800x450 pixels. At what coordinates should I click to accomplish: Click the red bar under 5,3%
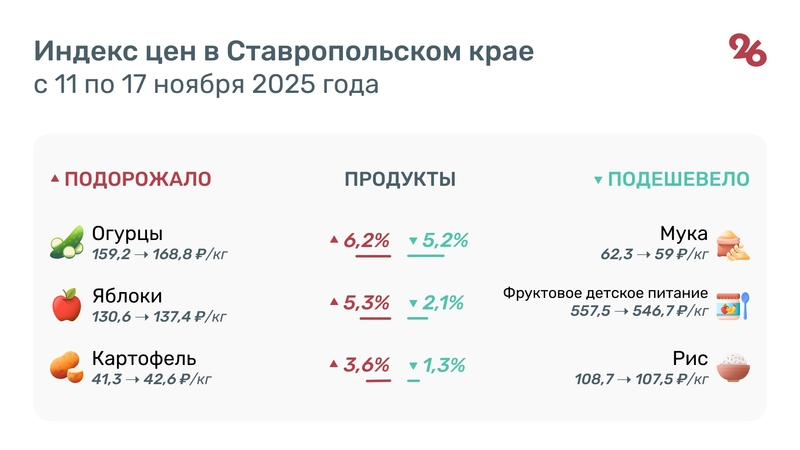375,319
